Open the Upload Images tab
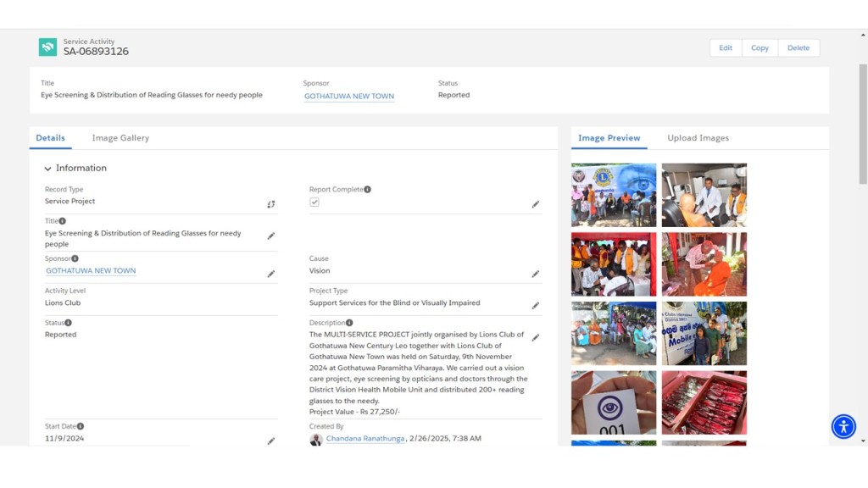Viewport: 868px width, 488px height. [698, 138]
